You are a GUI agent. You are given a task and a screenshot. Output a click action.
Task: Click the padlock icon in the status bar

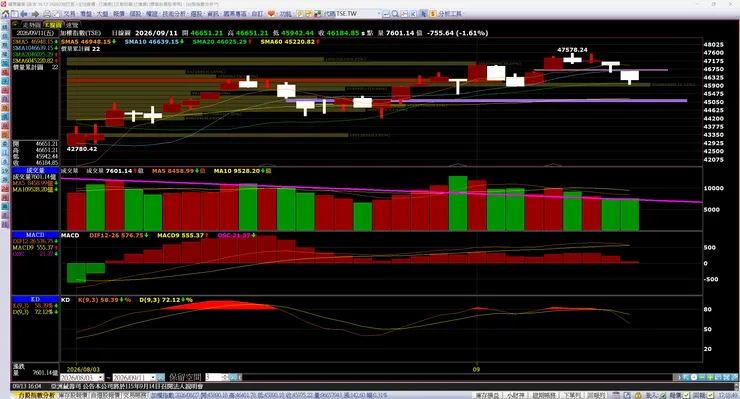[x=638, y=395]
